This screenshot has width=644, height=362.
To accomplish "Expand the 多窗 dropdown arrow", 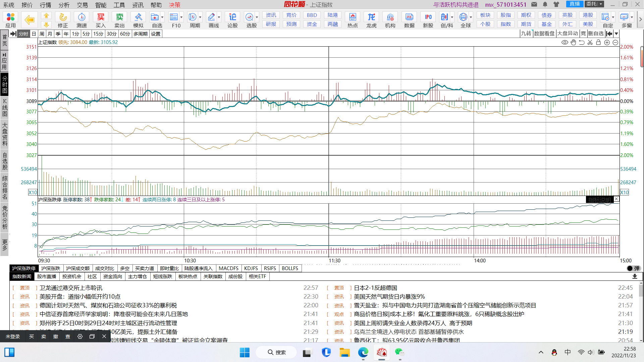I will [x=632, y=17].
